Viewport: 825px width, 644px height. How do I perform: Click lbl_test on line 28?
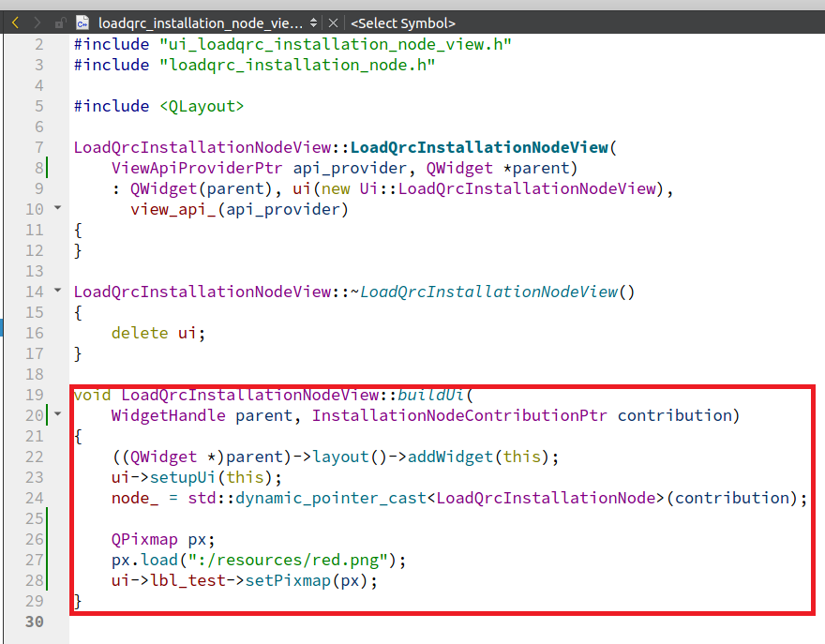[187, 580]
